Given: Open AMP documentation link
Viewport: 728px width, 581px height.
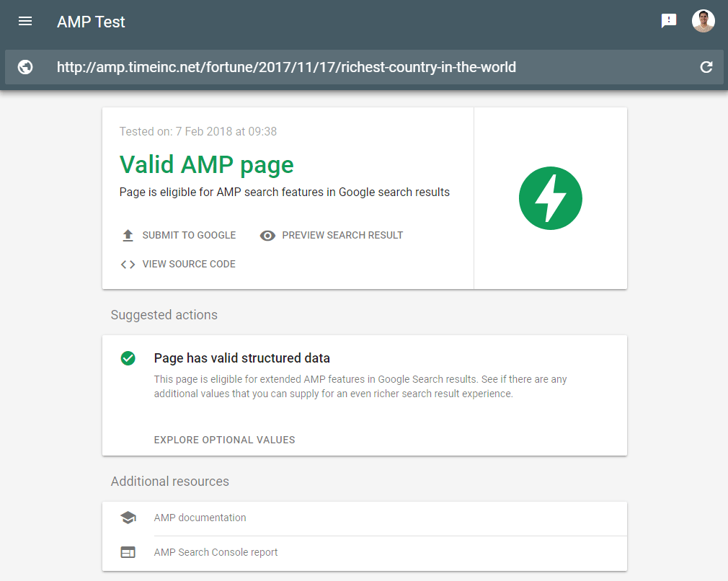Looking at the screenshot, I should click(x=200, y=518).
